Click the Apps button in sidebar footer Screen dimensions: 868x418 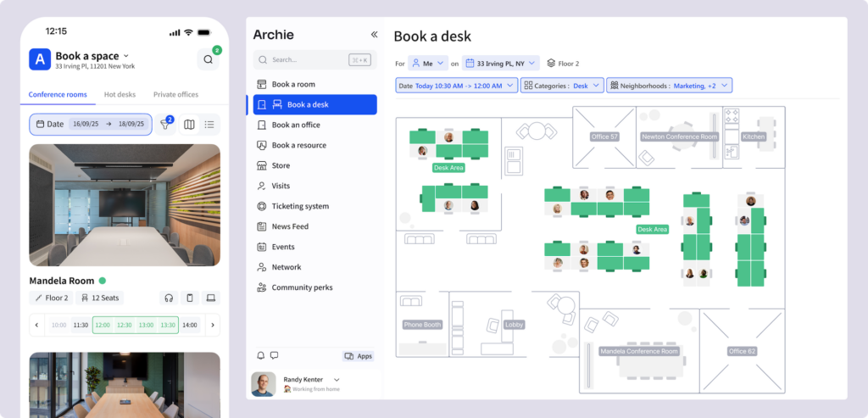click(359, 356)
